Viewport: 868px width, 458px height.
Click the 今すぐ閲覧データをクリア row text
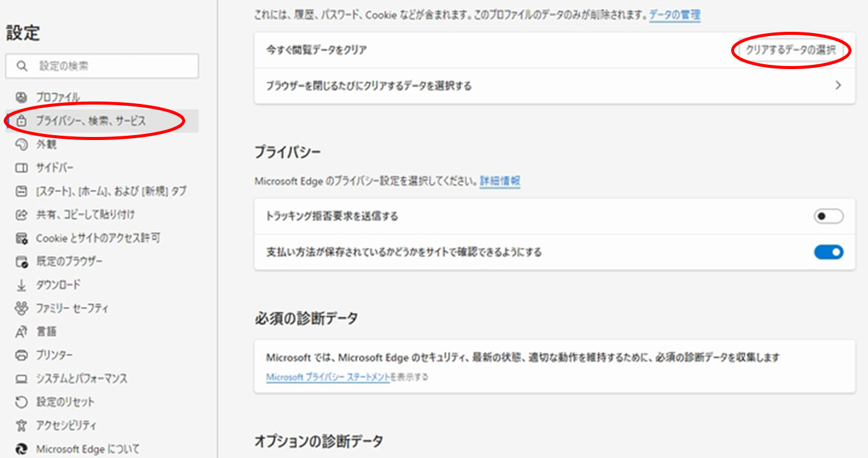[x=317, y=50]
